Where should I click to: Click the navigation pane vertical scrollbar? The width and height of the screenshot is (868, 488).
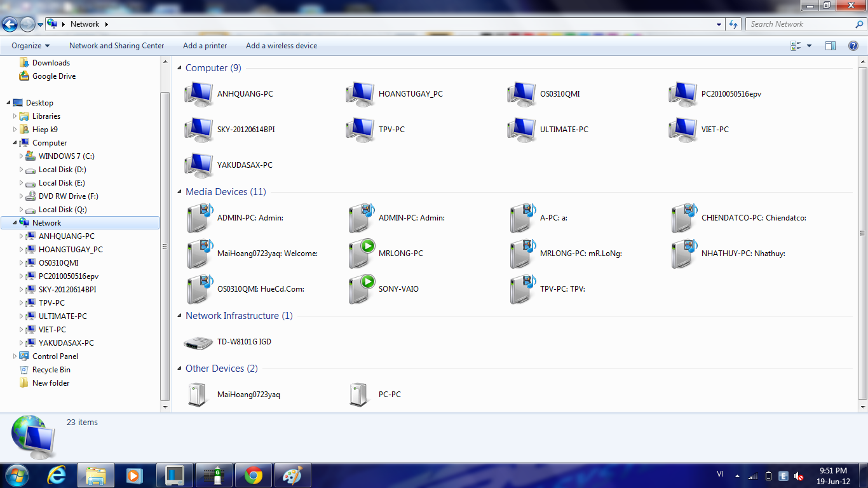pyautogui.click(x=165, y=247)
